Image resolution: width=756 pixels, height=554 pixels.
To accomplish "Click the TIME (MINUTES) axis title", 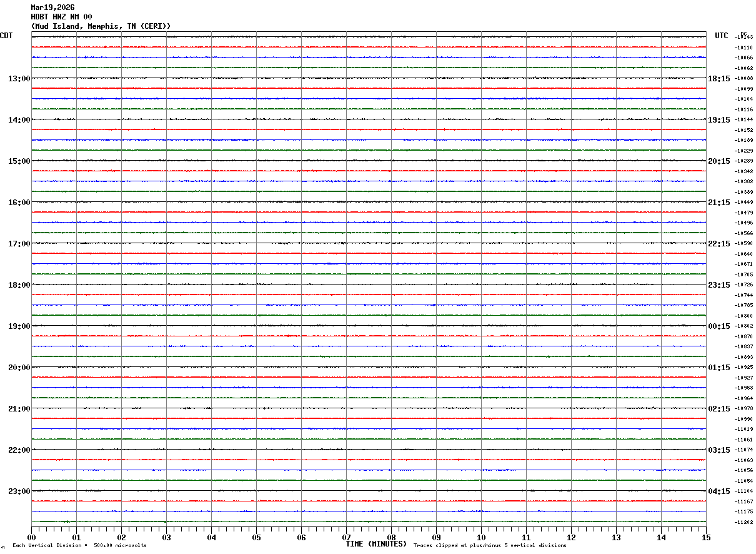I will tap(376, 544).
